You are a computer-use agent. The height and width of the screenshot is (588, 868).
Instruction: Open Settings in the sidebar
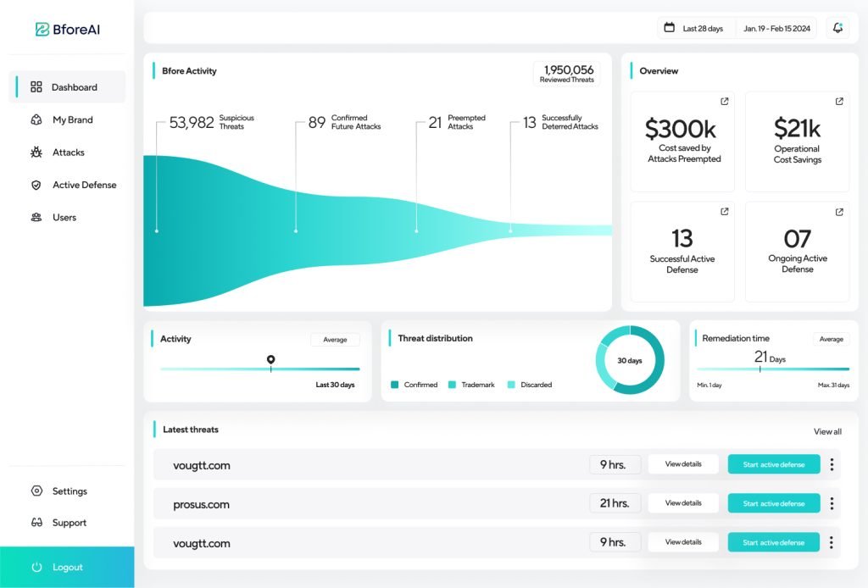pos(69,491)
